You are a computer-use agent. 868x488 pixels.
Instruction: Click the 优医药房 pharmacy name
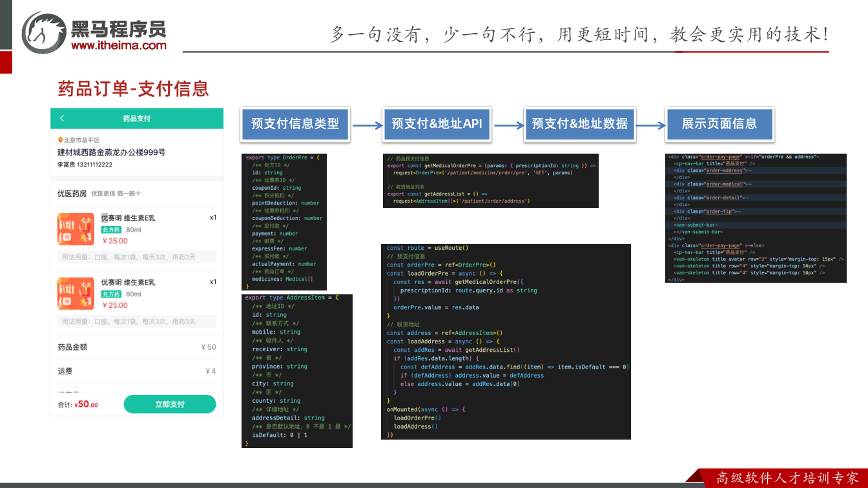(72, 193)
